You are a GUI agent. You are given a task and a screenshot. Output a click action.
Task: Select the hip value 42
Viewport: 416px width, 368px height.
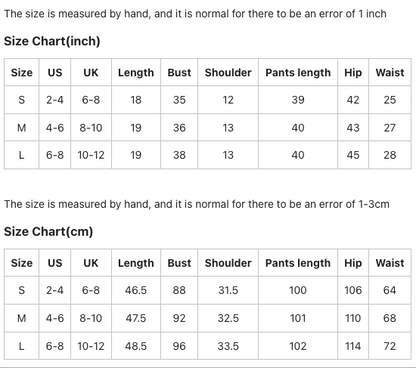[353, 100]
